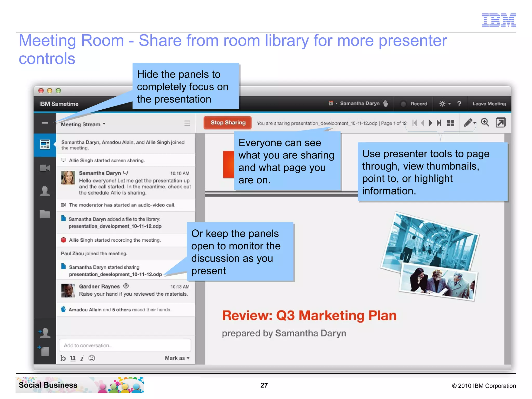The height and width of the screenshot is (399, 532).
Task: Apply italic formatting in chat
Action: [82, 358]
